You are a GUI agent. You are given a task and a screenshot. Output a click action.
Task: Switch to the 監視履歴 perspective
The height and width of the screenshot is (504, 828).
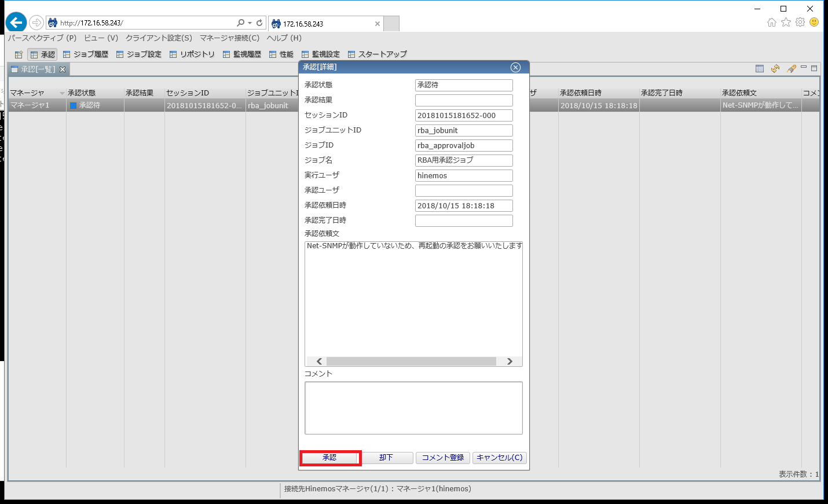(x=242, y=54)
